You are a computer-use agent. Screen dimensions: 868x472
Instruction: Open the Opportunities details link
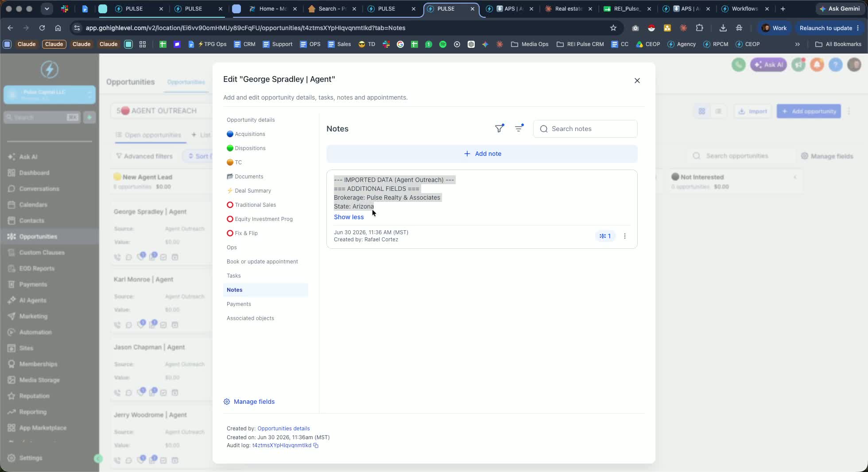(283, 429)
